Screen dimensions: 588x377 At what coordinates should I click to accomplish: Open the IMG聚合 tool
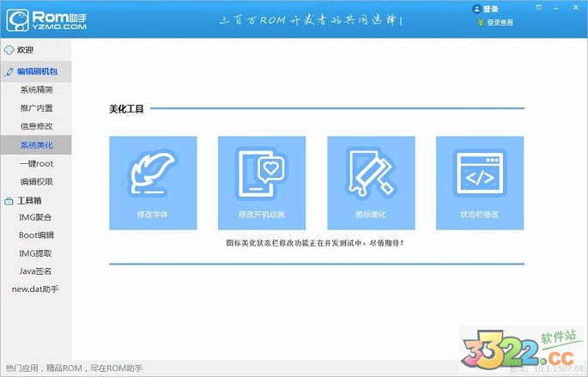coord(36,217)
